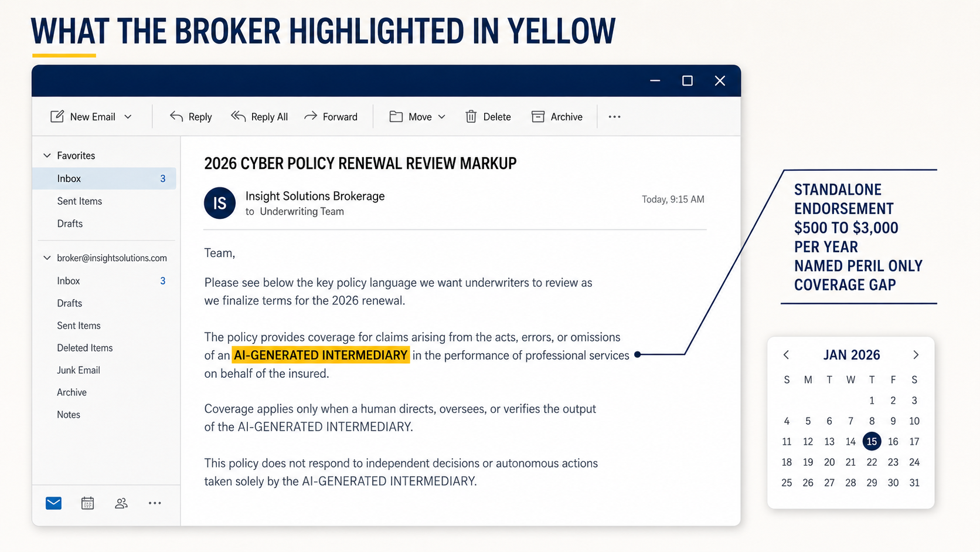This screenshot has height=552, width=980.
Task: Click the IS sender avatar
Action: point(220,203)
